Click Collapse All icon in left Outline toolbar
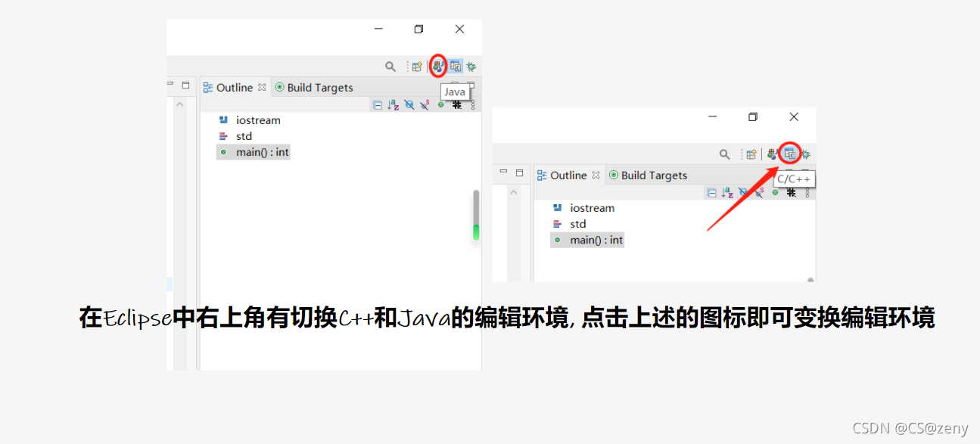The width and height of the screenshot is (980, 444). coord(378,105)
